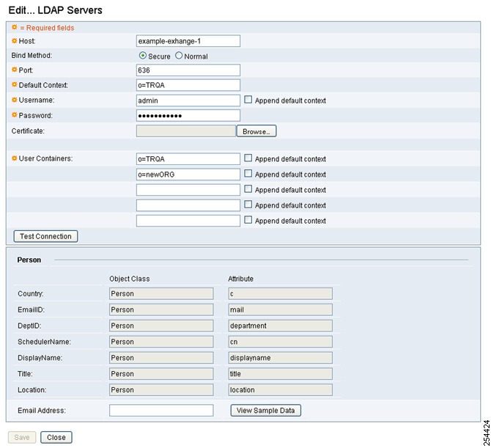Click the star icon in the Required fields legend
The height and width of the screenshot is (448, 491).
click(15, 27)
